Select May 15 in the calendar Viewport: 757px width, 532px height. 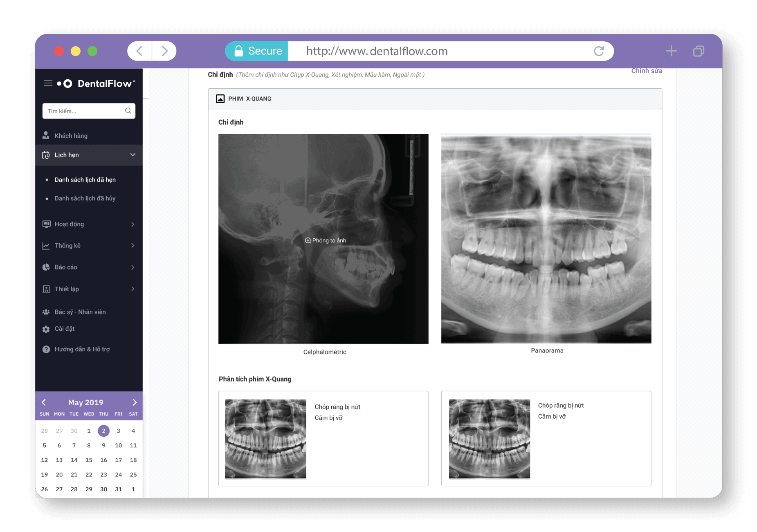coord(89,460)
